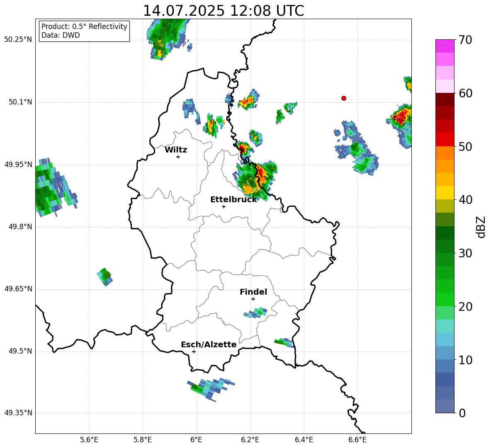Image resolution: width=491 pixels, height=448 pixels.
Task: Click the cross marker below Wiltz
Action: (178, 157)
